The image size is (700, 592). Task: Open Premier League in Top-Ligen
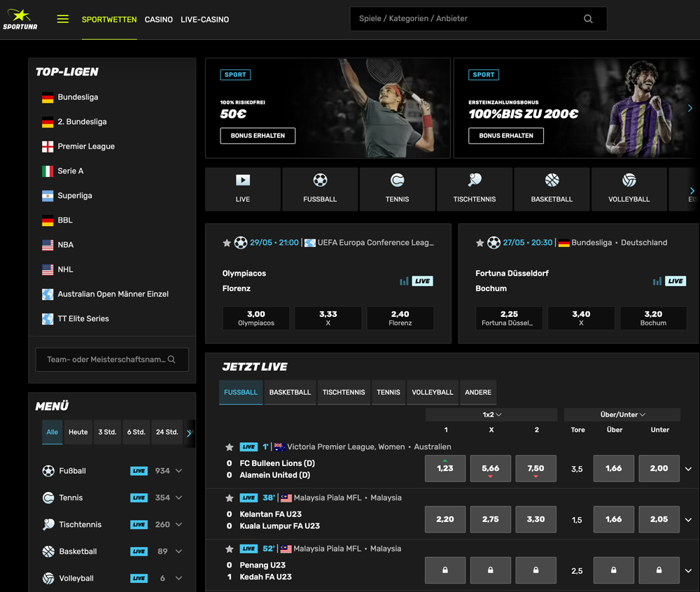[x=86, y=146]
